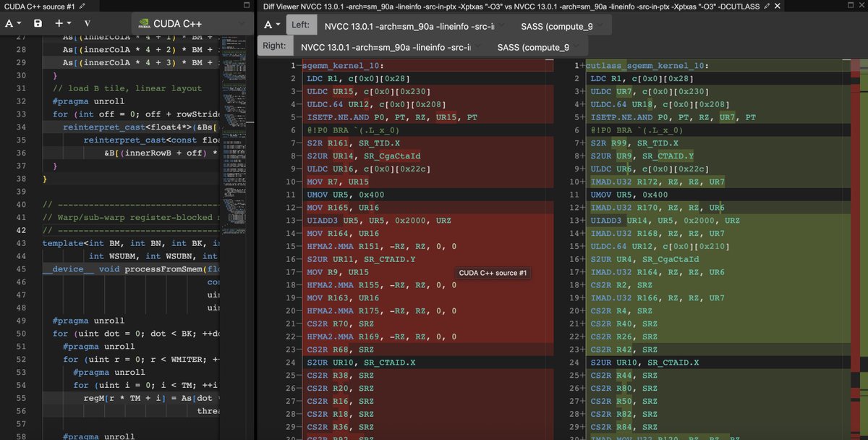Open Right side SASS output type dropdown
Screen dimensions: 868x440
[x=538, y=47]
